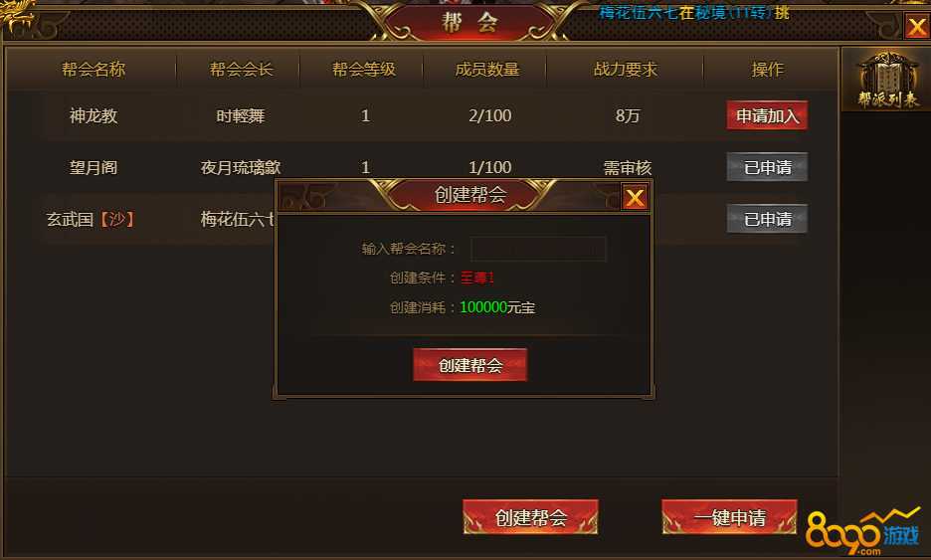Click the 帮会会长 column header

(x=241, y=70)
